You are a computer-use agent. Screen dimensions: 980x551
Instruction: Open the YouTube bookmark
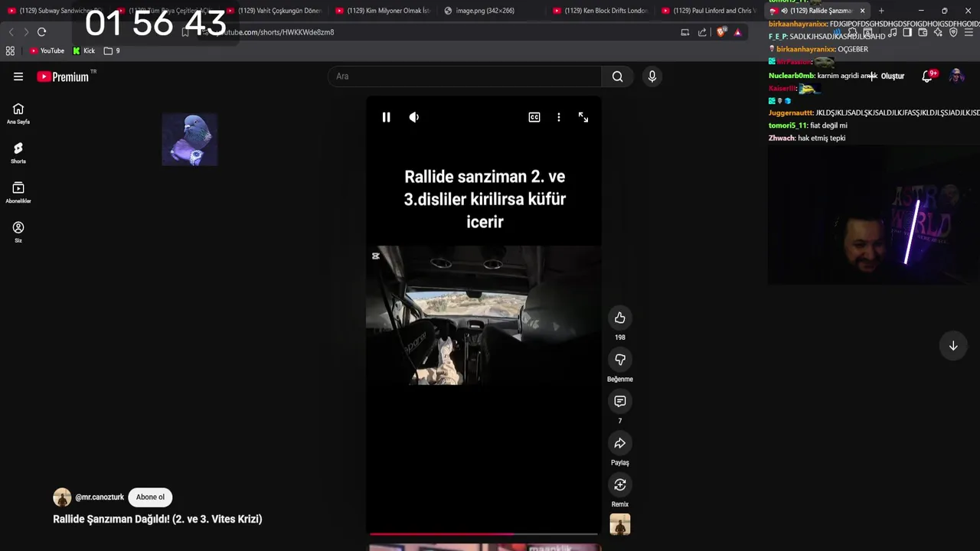[x=47, y=51]
